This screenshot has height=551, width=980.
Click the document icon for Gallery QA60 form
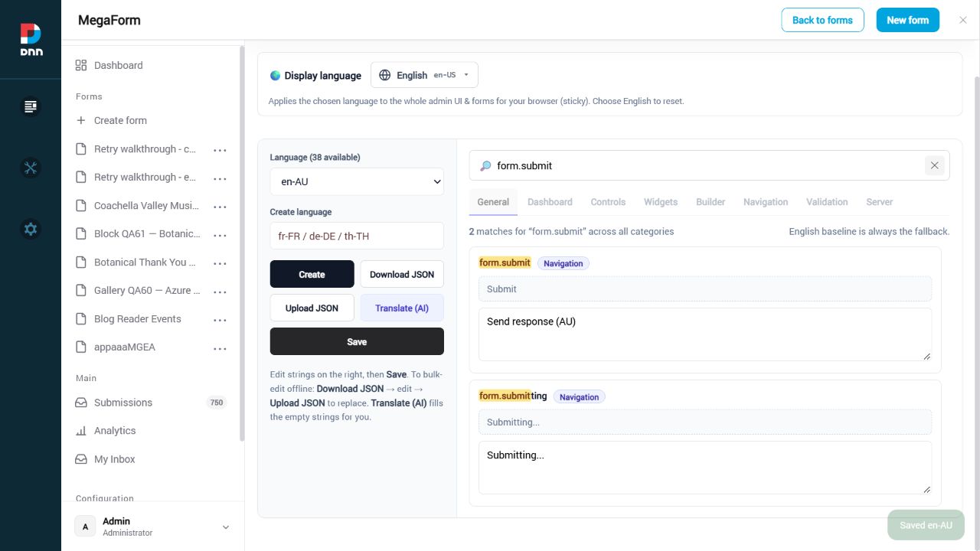tap(81, 290)
